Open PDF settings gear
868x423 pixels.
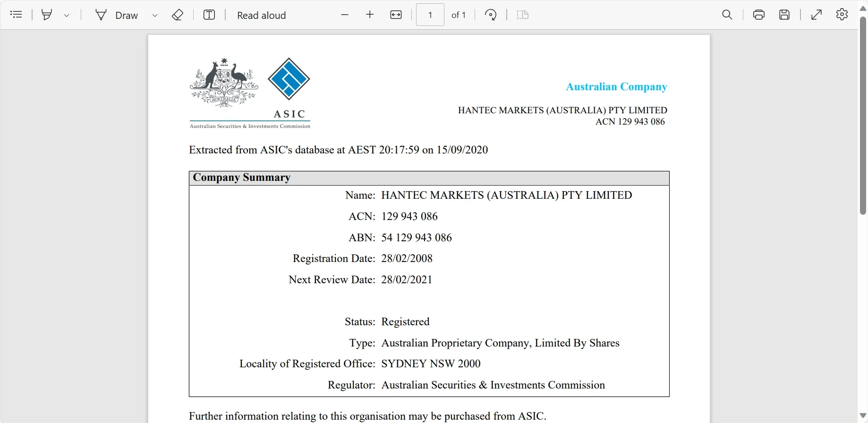pyautogui.click(x=842, y=15)
